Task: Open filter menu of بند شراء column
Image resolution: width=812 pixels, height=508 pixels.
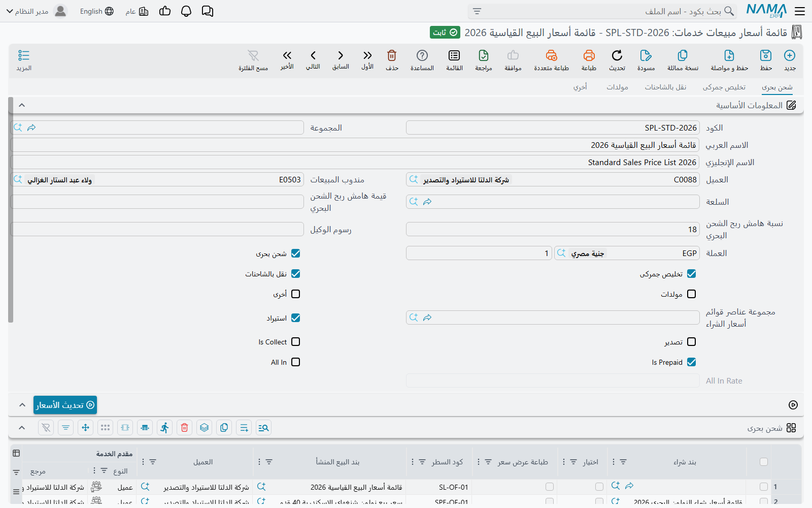Action: (x=623, y=462)
